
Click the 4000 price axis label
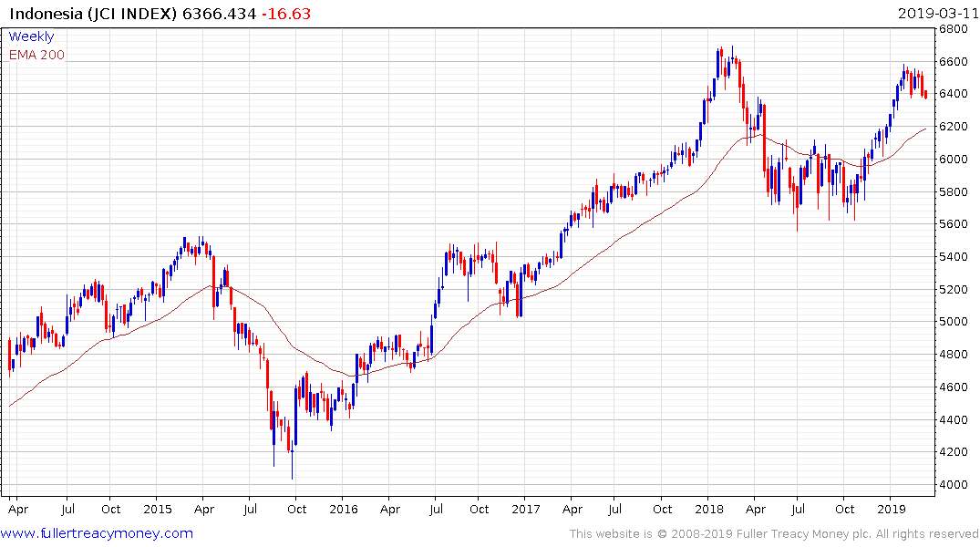pyautogui.click(x=954, y=484)
